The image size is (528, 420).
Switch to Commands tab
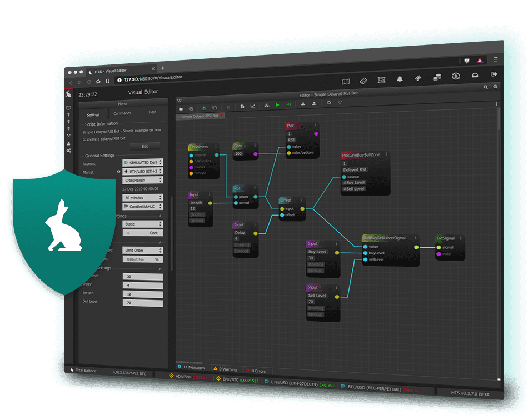pos(122,113)
